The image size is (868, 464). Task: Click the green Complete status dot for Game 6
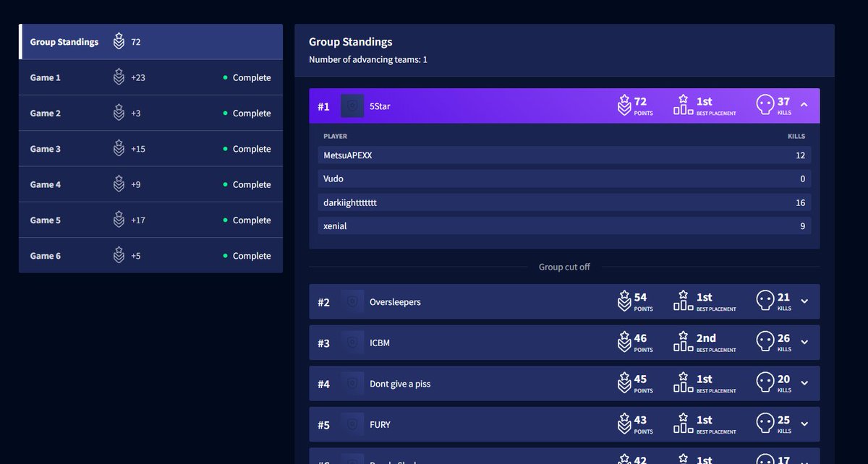[x=225, y=255]
